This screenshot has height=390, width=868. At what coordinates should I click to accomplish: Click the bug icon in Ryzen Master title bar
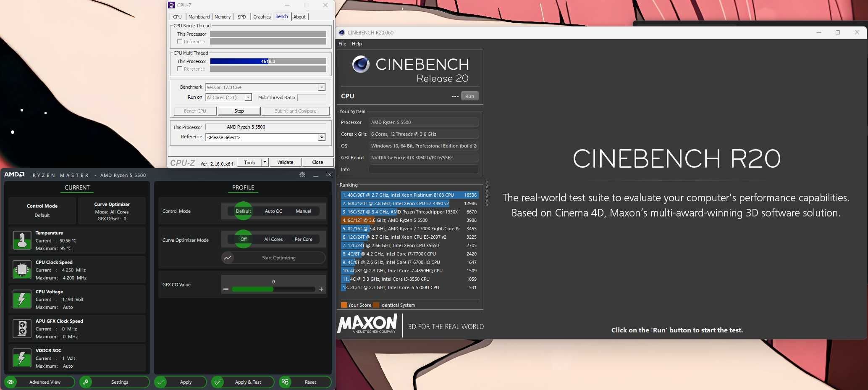302,174
